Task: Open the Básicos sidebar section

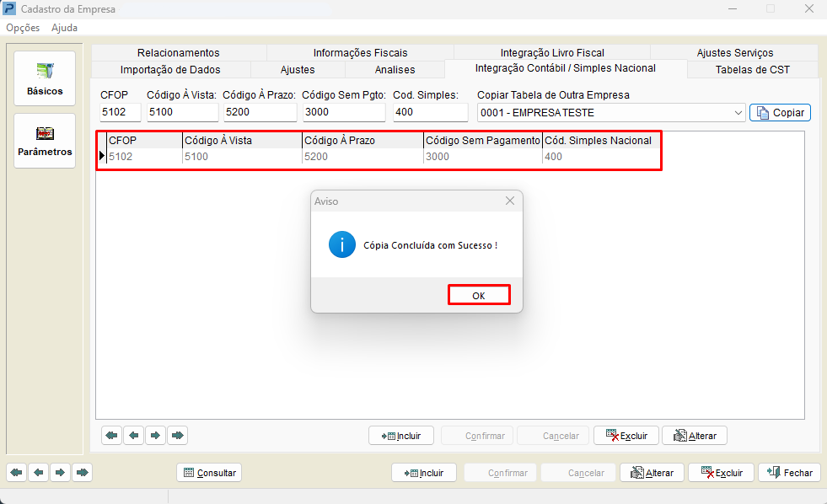Action: pos(45,78)
